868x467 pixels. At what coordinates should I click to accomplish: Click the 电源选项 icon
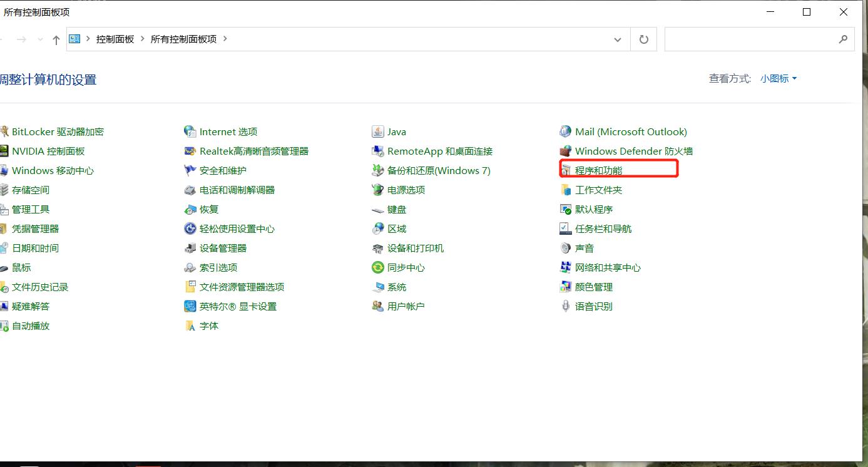pyautogui.click(x=378, y=190)
